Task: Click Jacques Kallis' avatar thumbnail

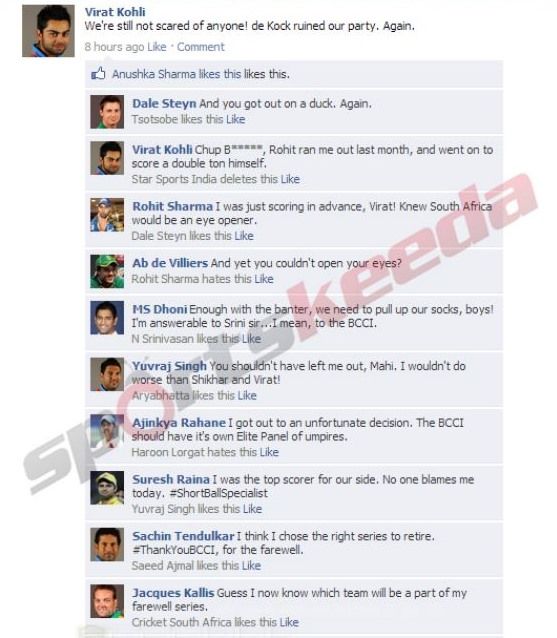Action: tap(107, 601)
